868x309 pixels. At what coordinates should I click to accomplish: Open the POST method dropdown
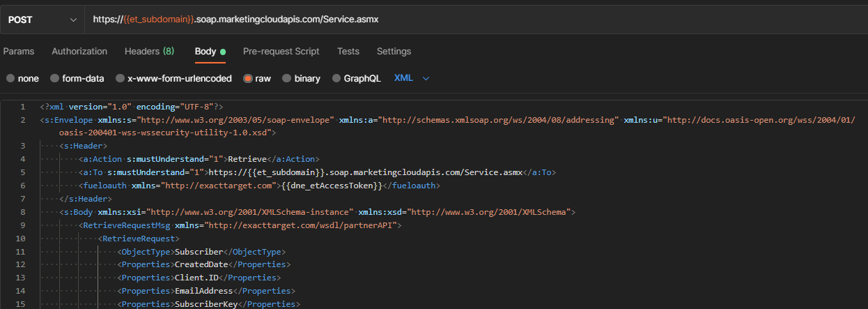[42, 20]
